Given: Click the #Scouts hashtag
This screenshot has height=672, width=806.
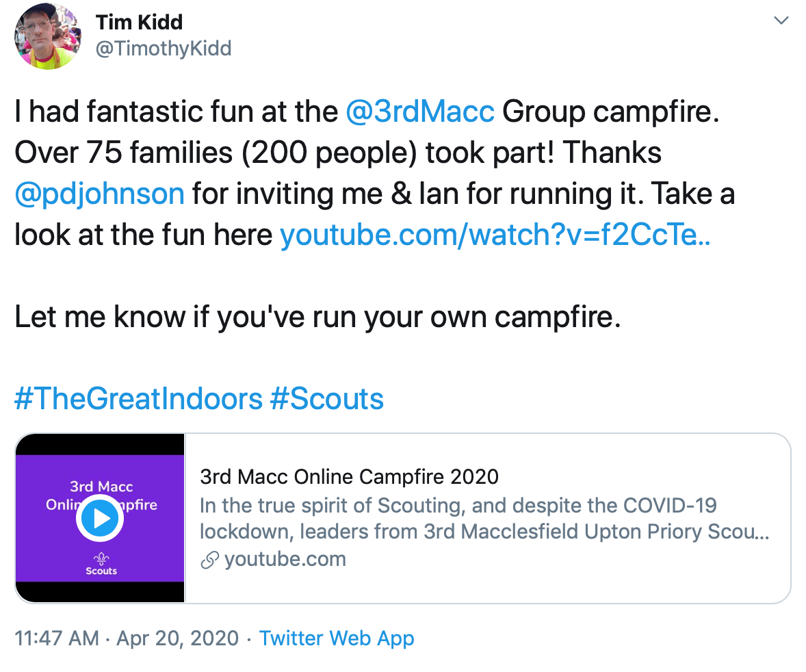Looking at the screenshot, I should tap(327, 399).
